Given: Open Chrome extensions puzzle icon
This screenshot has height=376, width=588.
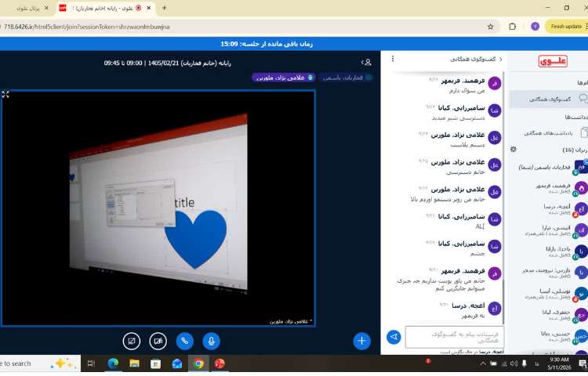Looking at the screenshot, I should coord(512,26).
